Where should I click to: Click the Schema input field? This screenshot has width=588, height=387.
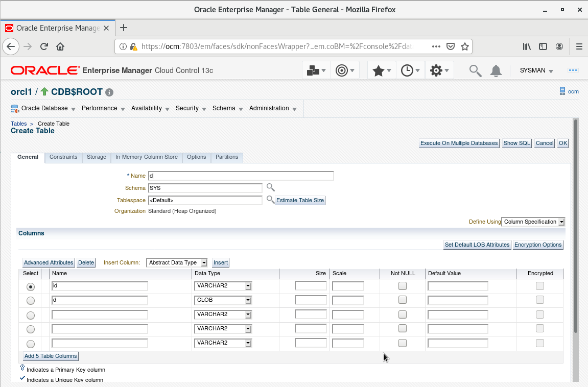205,188
